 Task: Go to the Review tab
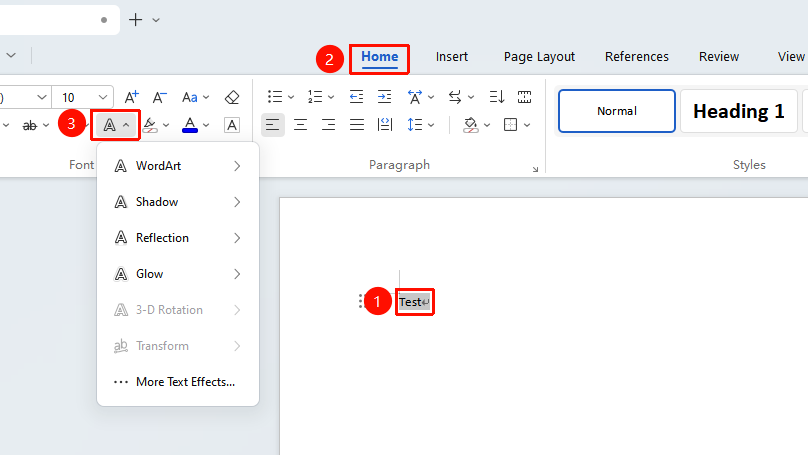click(719, 57)
